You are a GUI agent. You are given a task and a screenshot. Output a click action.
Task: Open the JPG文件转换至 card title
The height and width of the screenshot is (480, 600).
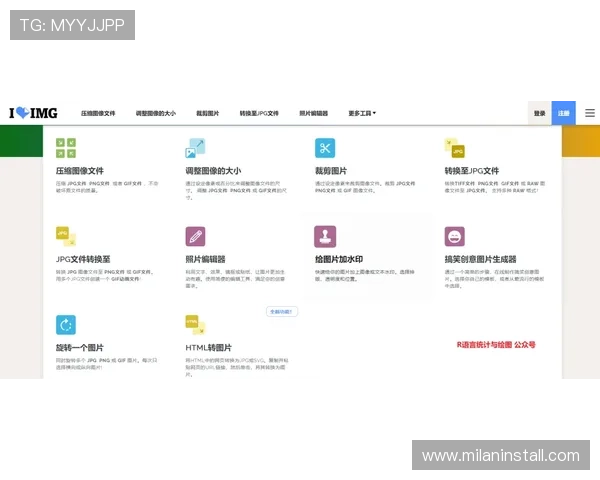tap(83, 259)
